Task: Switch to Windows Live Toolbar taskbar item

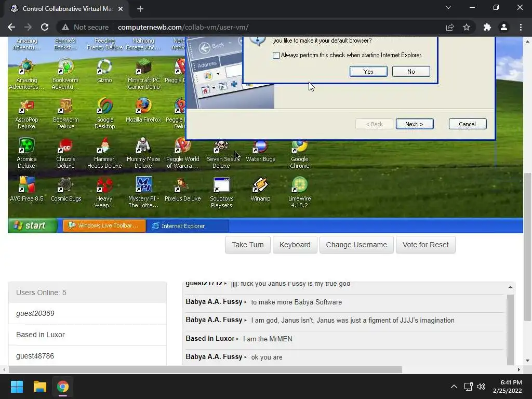Action: coord(104,225)
